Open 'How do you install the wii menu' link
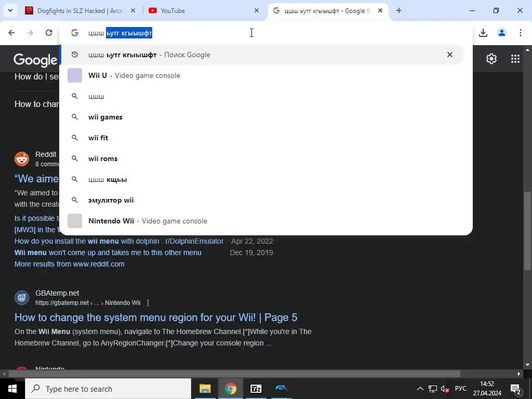This screenshot has width=532, height=399. pos(119,241)
